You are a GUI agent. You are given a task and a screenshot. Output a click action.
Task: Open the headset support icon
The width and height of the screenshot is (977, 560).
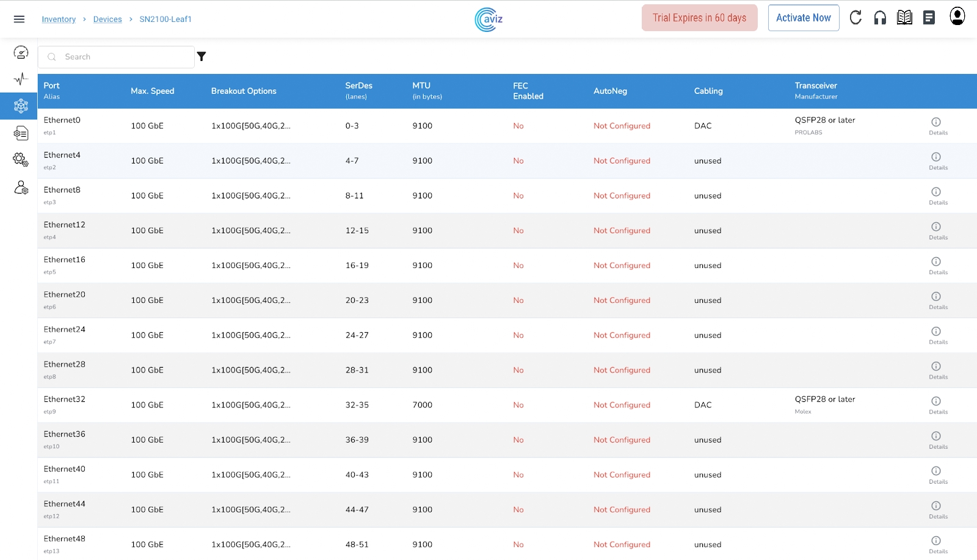[x=880, y=18]
